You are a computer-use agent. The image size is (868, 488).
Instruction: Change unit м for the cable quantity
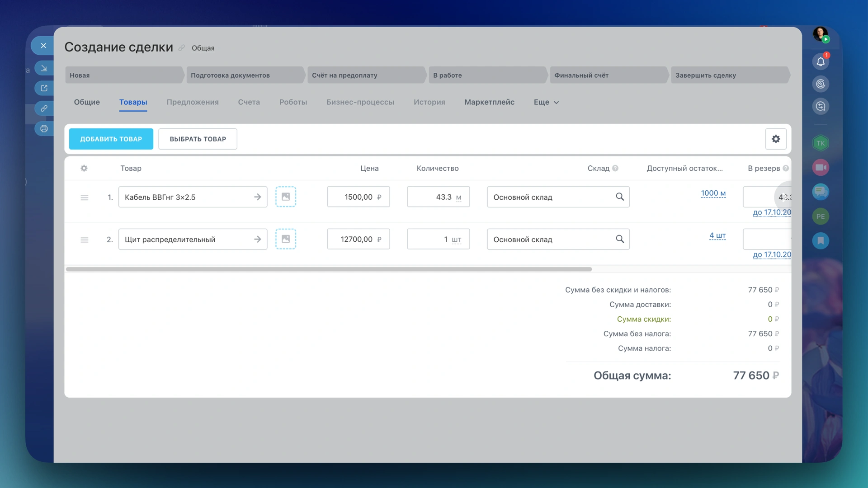click(458, 197)
